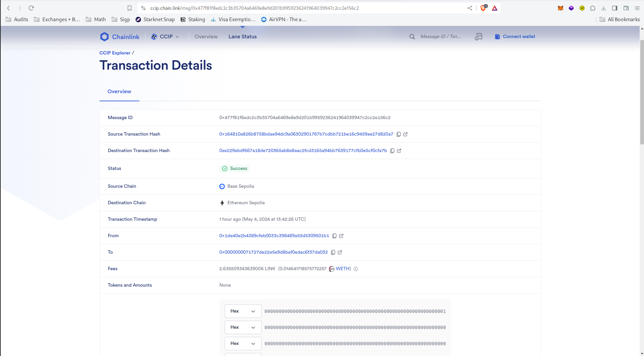Open Brave Wallet icon
The width and height of the screenshot is (644, 356).
(x=626, y=8)
